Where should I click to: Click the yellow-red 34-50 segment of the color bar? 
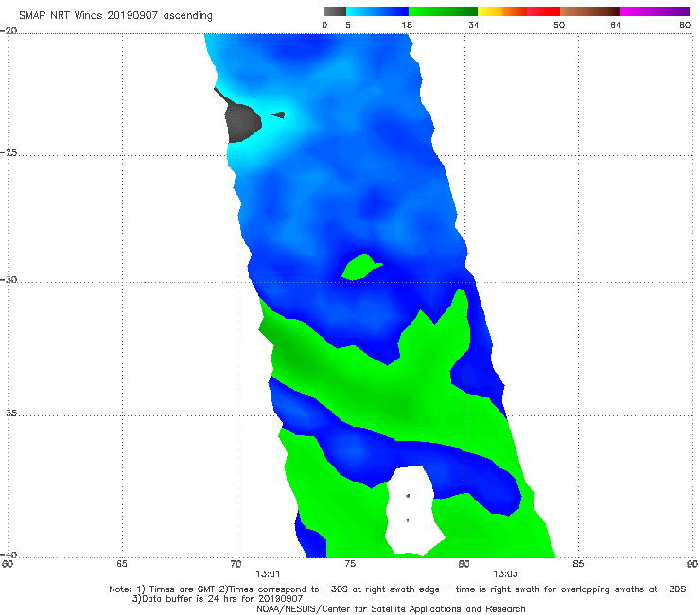tap(518, 11)
